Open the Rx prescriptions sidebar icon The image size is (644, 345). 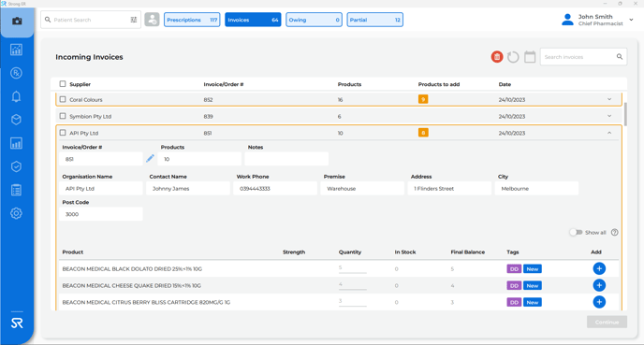click(16, 73)
